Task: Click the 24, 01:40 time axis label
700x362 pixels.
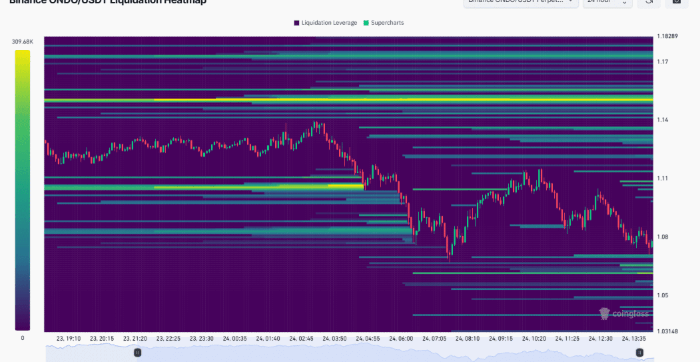Action: [x=268, y=339]
